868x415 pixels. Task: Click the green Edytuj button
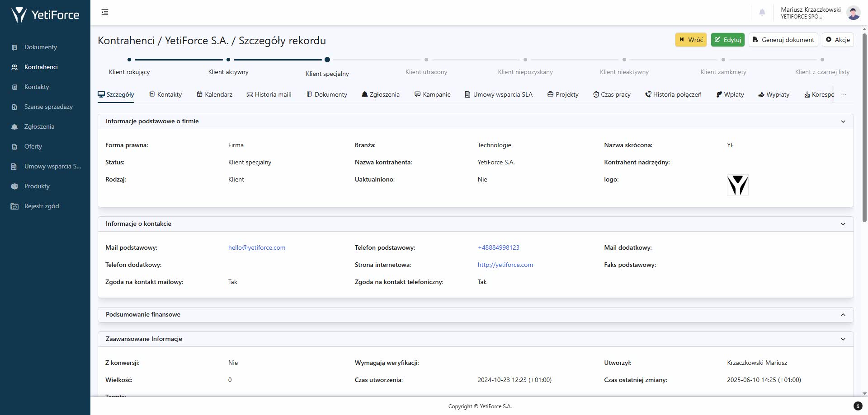click(727, 40)
